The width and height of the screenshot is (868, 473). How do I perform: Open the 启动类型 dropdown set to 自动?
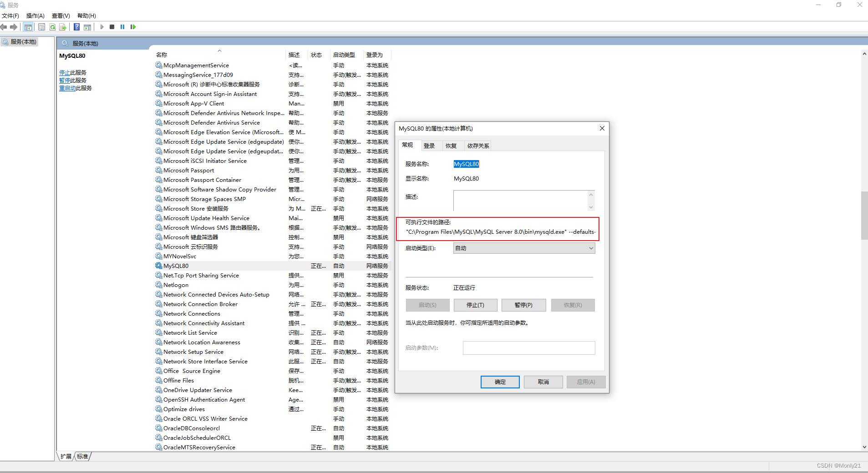click(524, 248)
